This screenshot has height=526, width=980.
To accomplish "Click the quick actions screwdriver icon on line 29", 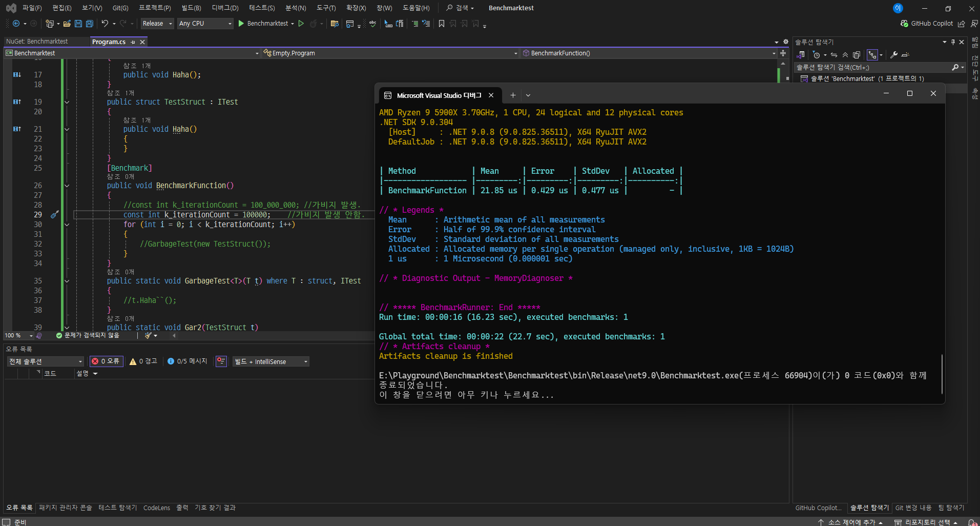I will point(54,215).
